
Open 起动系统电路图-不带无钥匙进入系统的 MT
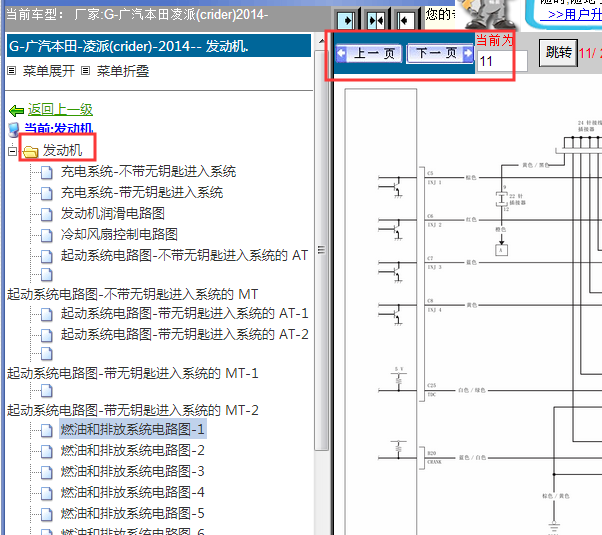132,295
